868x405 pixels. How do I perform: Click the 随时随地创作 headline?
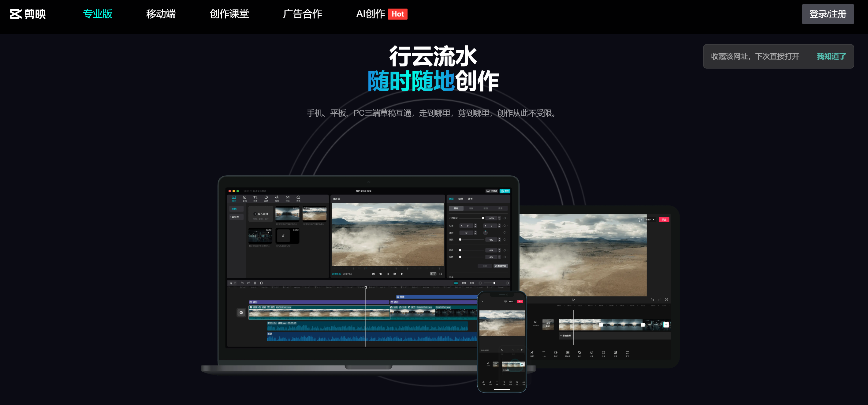tap(433, 81)
